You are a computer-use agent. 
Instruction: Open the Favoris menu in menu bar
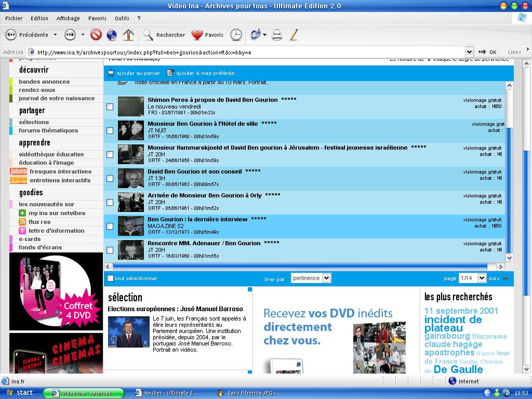pos(97,18)
